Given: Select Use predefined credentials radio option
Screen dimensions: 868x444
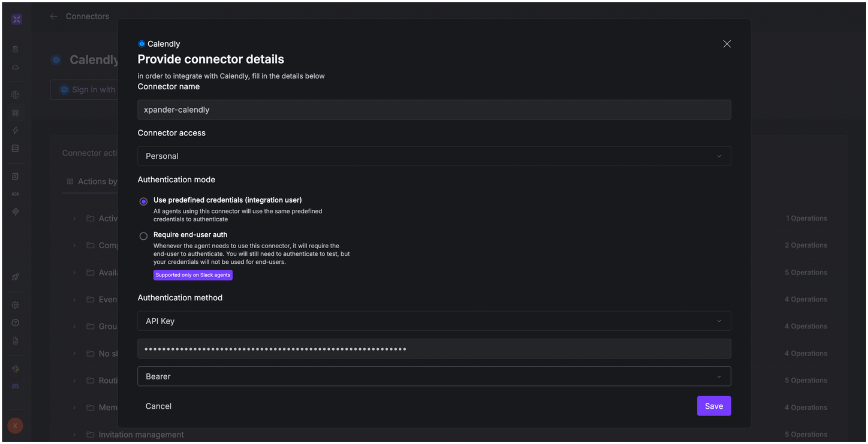Looking at the screenshot, I should tap(144, 201).
